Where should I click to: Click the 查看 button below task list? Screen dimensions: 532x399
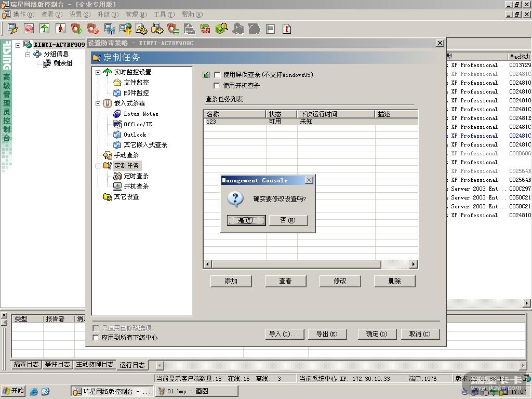click(x=285, y=281)
